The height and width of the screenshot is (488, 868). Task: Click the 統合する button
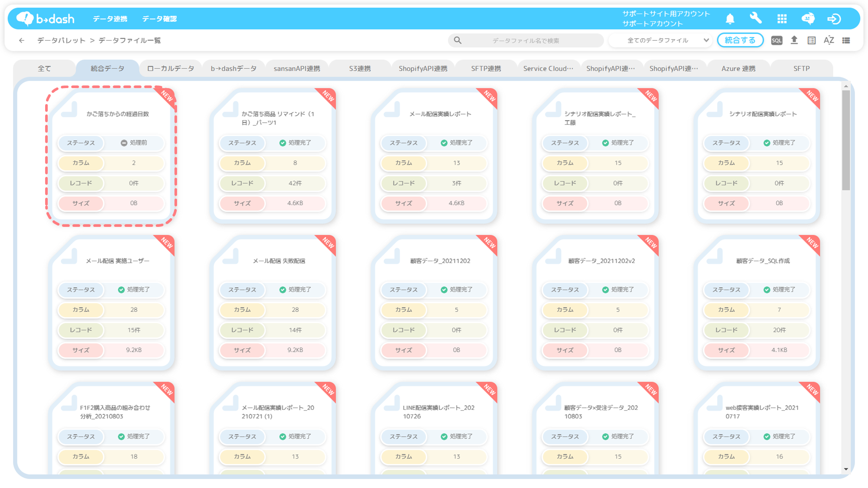coord(740,40)
